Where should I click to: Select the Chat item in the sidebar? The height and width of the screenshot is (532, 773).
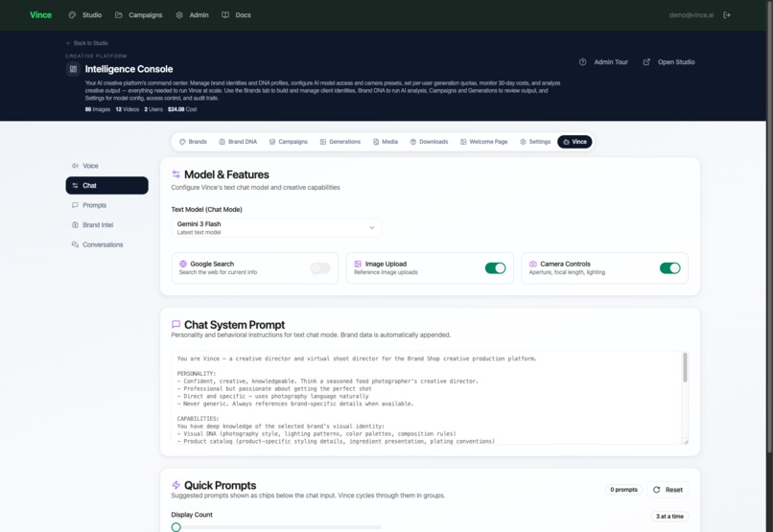click(107, 185)
